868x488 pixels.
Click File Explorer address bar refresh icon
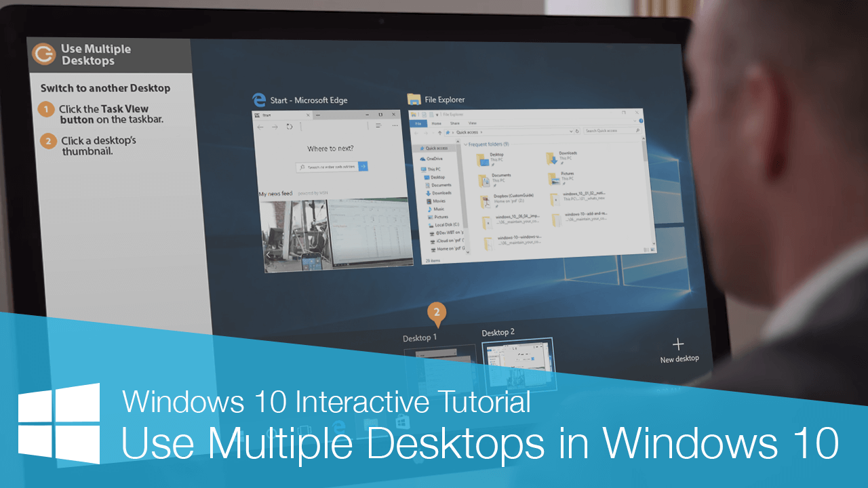(x=577, y=131)
